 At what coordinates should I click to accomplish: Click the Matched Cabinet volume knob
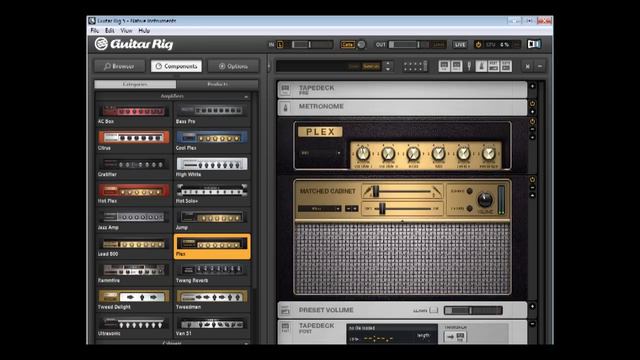pos(485,200)
